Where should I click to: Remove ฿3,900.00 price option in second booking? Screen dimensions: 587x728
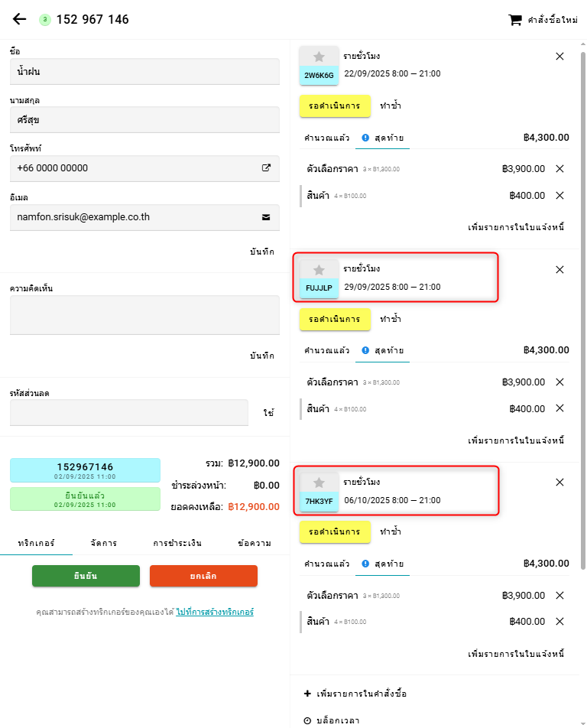[x=559, y=382]
